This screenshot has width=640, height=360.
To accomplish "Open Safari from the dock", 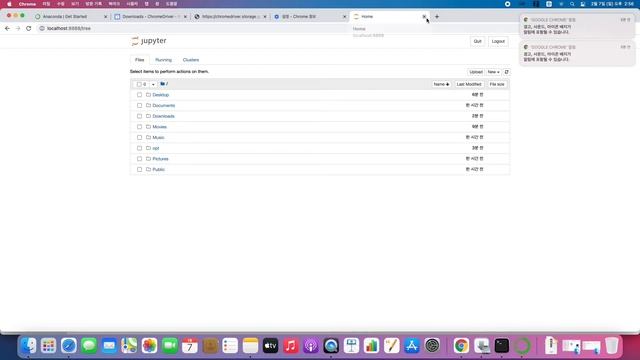I will [69, 346].
